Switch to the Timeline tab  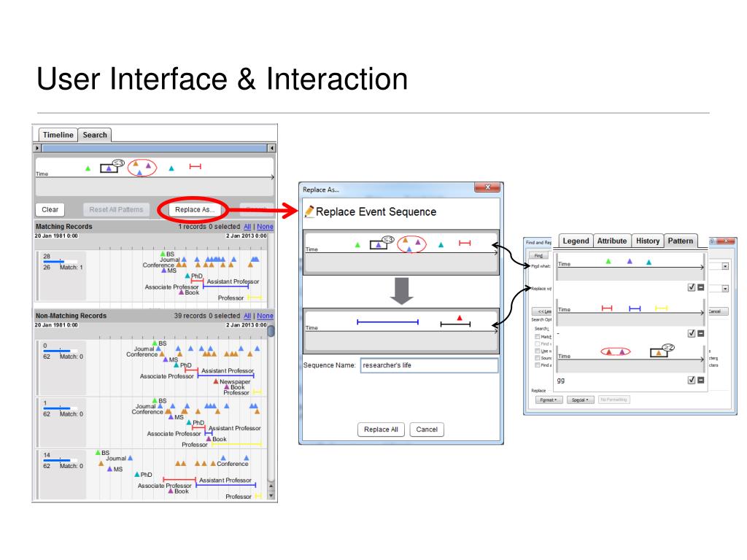tap(58, 135)
